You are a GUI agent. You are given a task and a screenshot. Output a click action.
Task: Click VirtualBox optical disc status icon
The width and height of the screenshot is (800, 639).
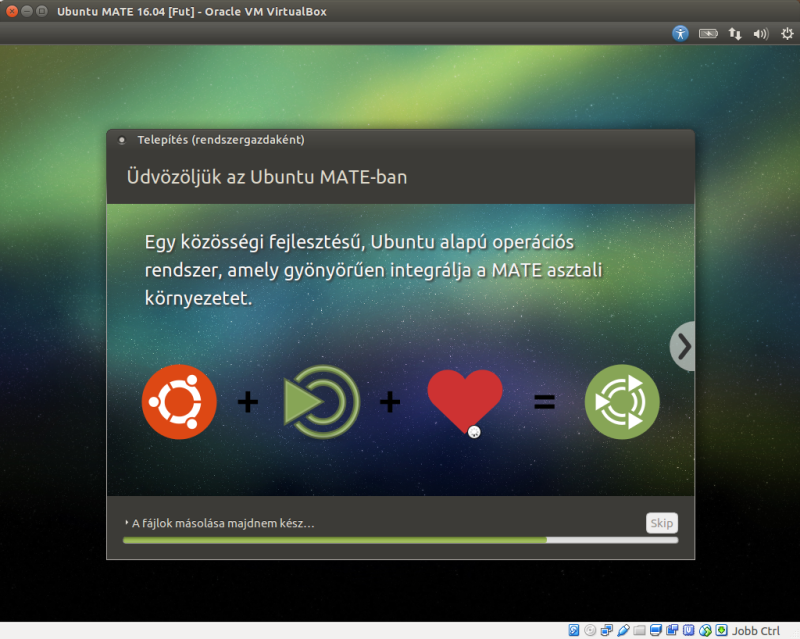pos(590,630)
